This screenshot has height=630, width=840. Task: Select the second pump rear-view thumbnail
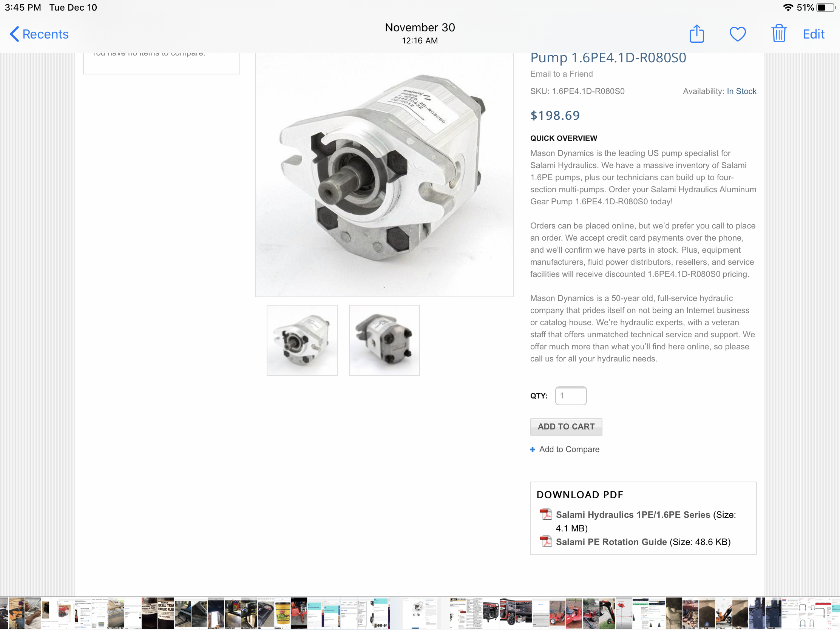coord(384,340)
